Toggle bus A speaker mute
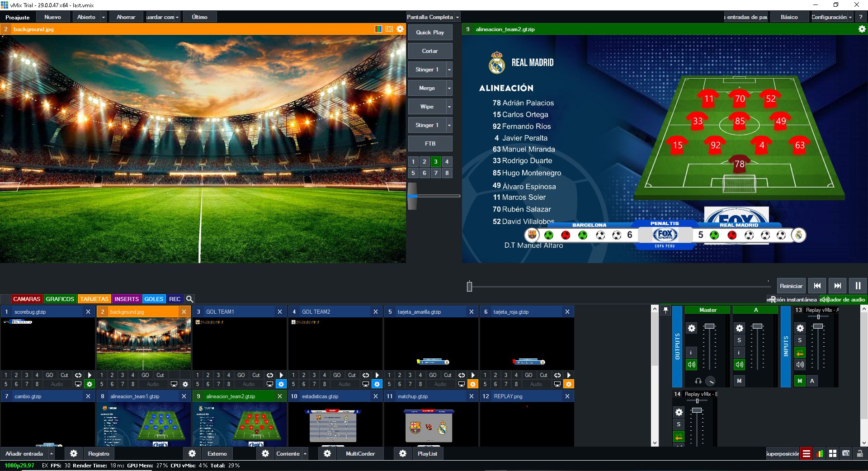The image size is (868, 471). tap(739, 364)
